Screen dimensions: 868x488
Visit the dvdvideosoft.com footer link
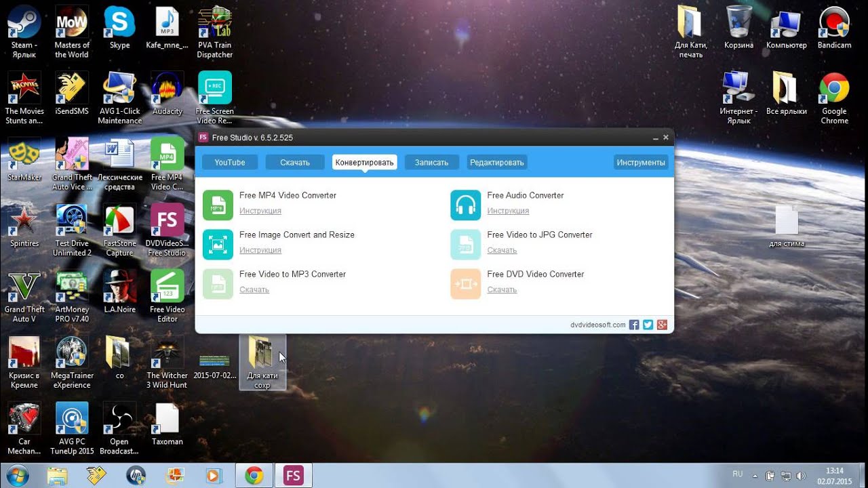tap(598, 325)
